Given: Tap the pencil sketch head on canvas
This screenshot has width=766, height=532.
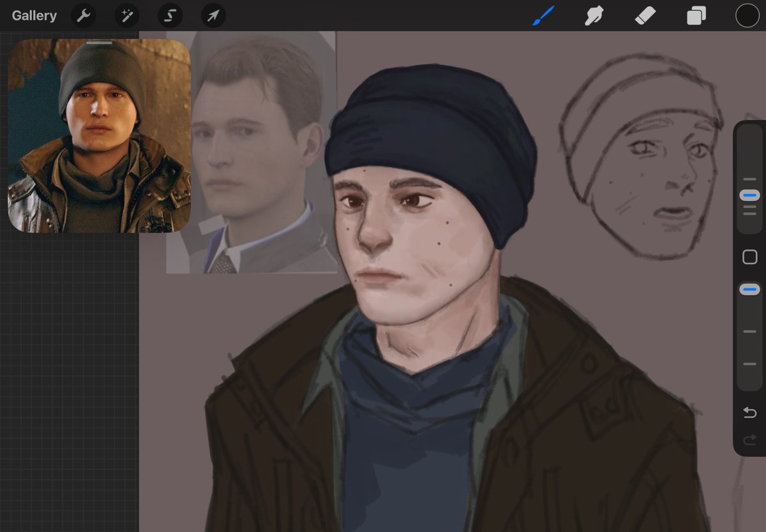Looking at the screenshot, I should coord(640,156).
